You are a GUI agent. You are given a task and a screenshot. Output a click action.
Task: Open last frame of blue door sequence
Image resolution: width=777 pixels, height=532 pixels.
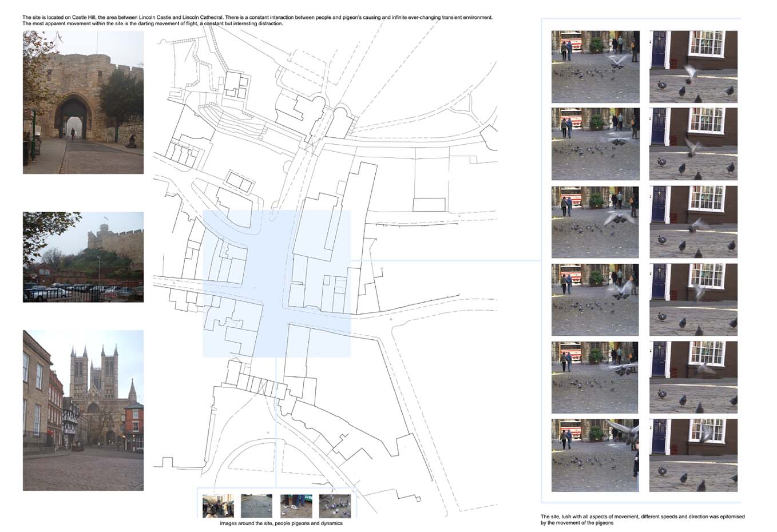[x=693, y=455]
